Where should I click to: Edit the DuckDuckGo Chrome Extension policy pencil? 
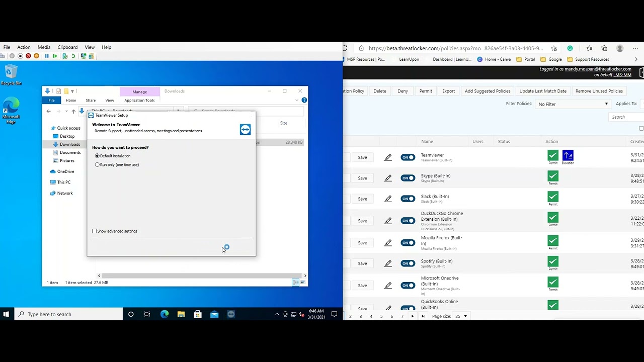pyautogui.click(x=388, y=221)
